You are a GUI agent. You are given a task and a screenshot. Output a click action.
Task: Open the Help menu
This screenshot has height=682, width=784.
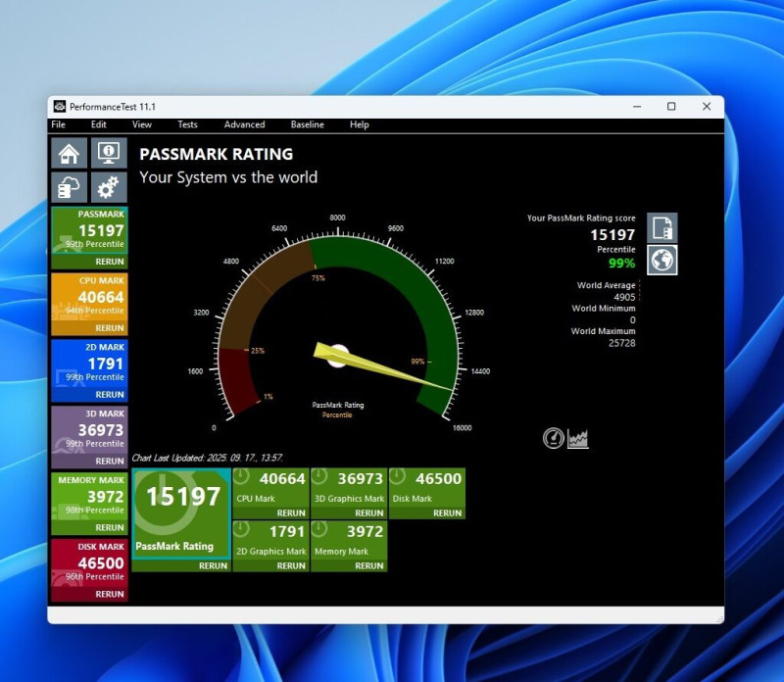[359, 124]
